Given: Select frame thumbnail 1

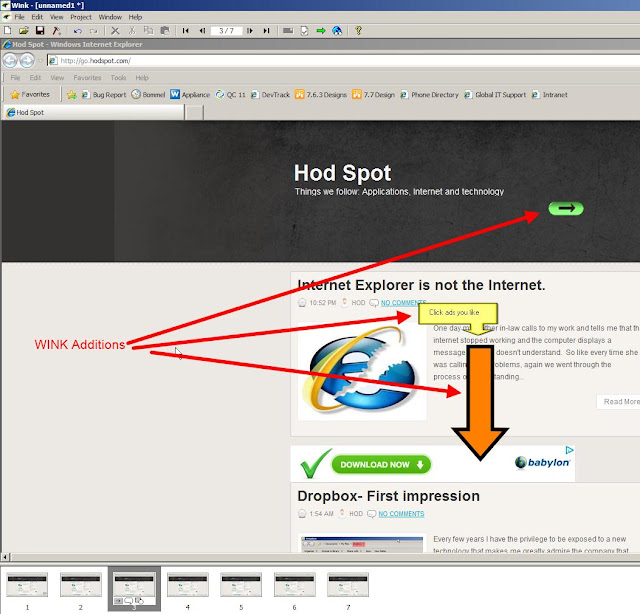Looking at the screenshot, I should (27, 585).
